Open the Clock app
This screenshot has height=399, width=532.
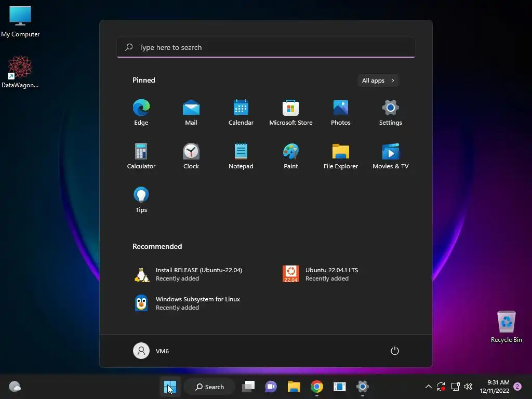191,156
